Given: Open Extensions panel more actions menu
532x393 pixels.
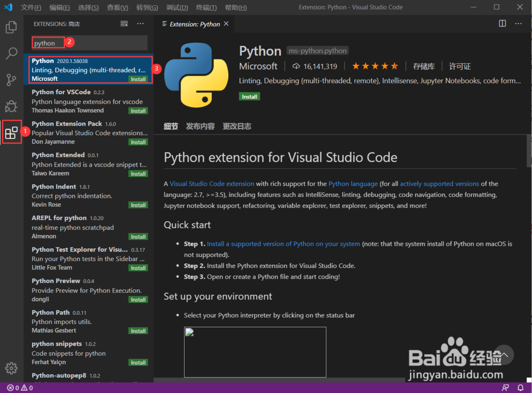Looking at the screenshot, I should tap(140, 24).
